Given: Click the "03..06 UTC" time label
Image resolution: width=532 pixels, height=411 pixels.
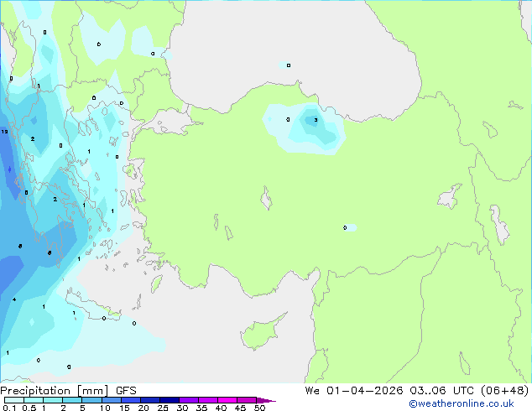Looking at the screenshot, I should click(x=442, y=391).
